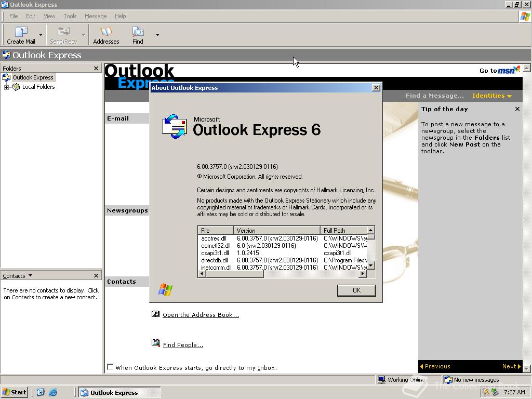Click the Outlook Express 6 envelope logo

pyautogui.click(x=175, y=126)
